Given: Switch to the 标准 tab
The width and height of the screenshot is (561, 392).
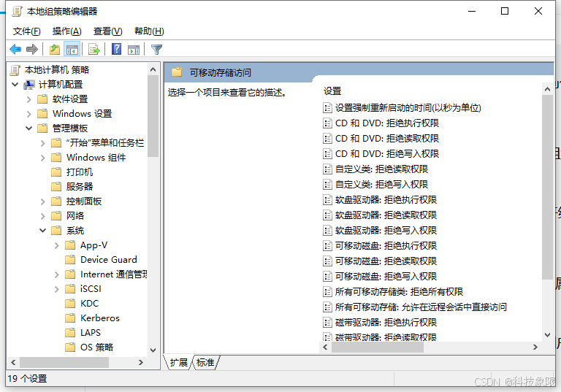Looking at the screenshot, I should tap(206, 362).
